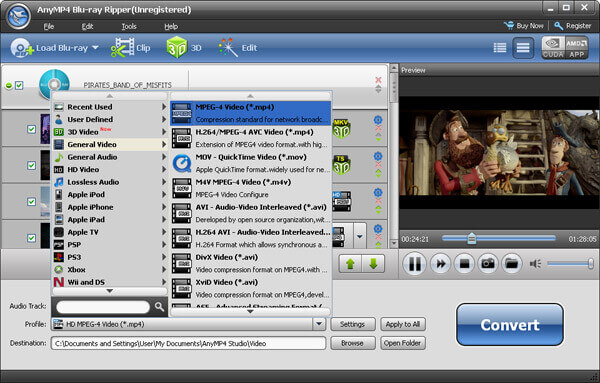The image size is (600, 383).
Task: Click the Register key link
Action: pos(572,26)
